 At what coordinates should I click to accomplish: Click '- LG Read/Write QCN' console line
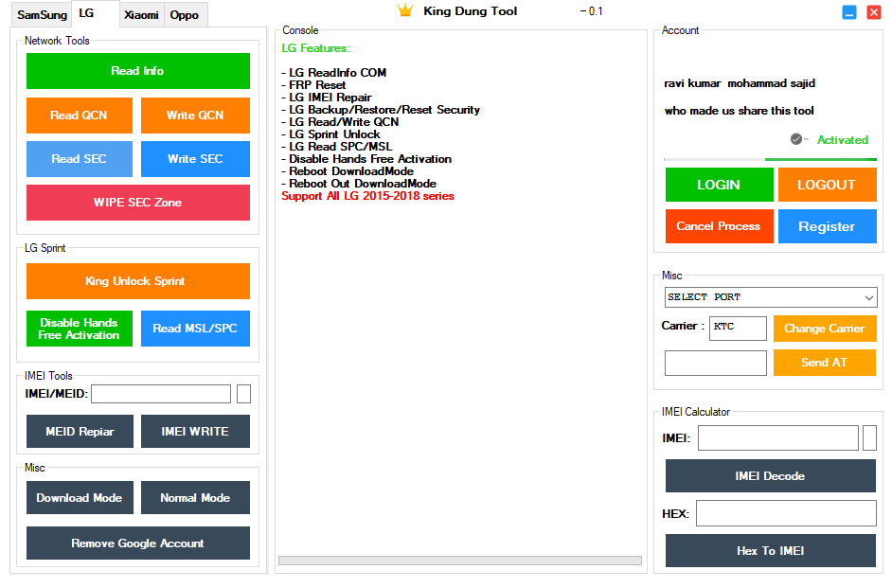click(x=340, y=122)
